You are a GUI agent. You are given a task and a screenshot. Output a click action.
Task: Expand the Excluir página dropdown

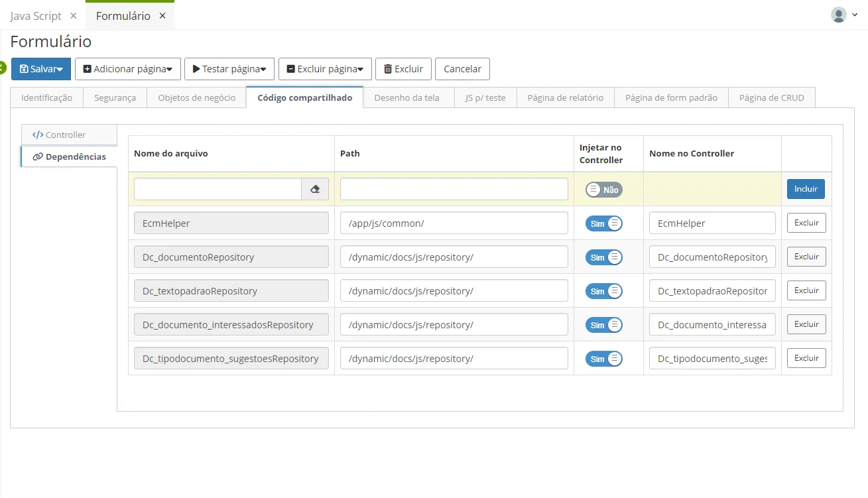pos(325,69)
